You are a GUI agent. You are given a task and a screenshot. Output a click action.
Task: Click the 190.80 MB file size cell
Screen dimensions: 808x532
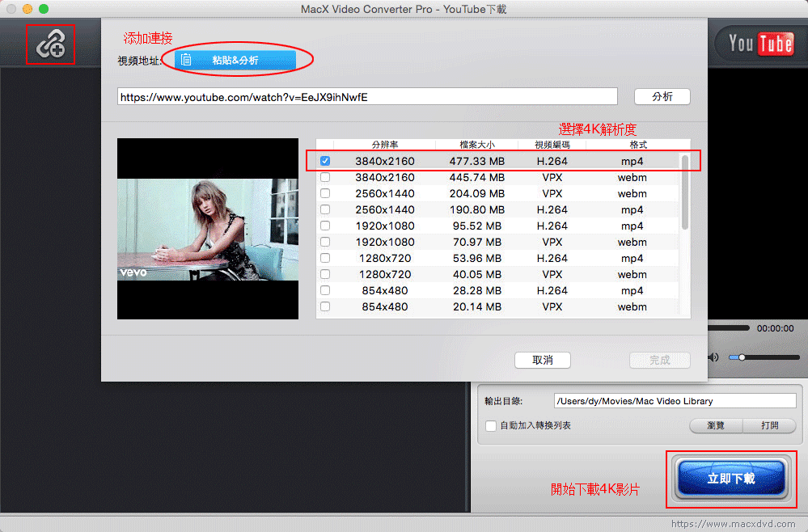476,209
